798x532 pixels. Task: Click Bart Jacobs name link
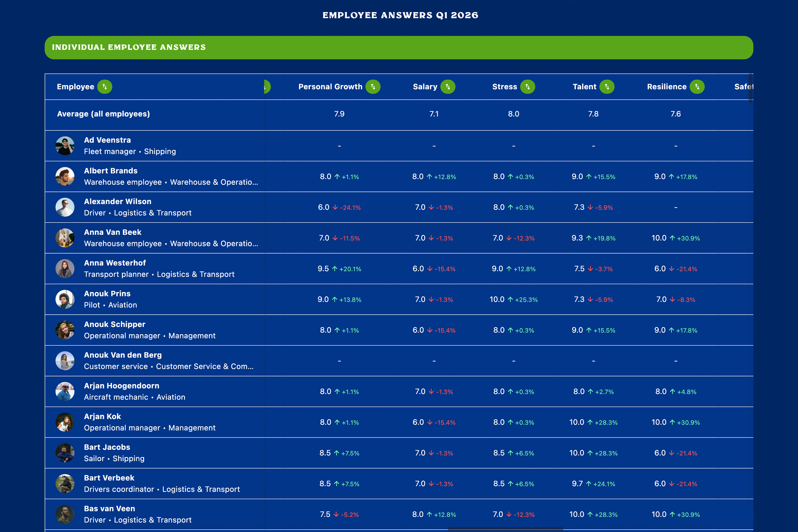click(x=107, y=447)
